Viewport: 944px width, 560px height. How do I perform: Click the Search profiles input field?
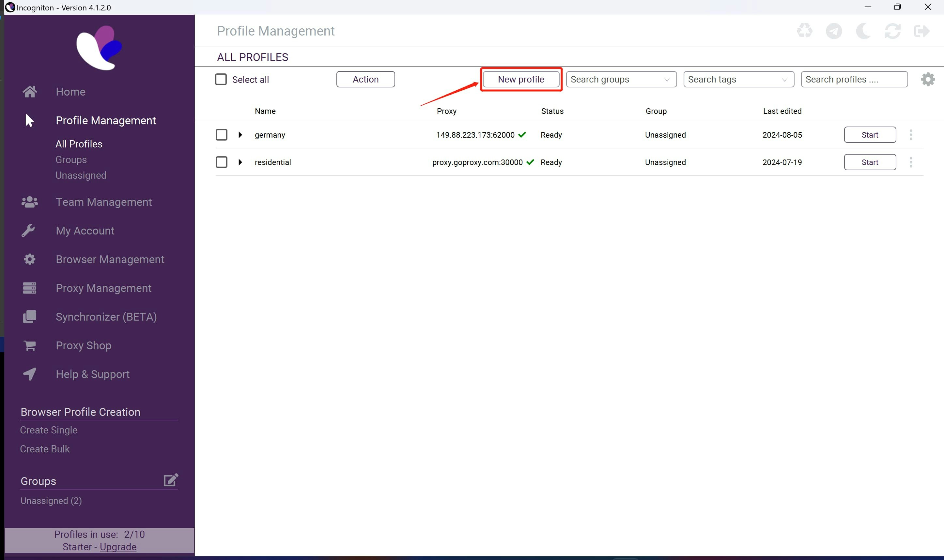pos(854,79)
